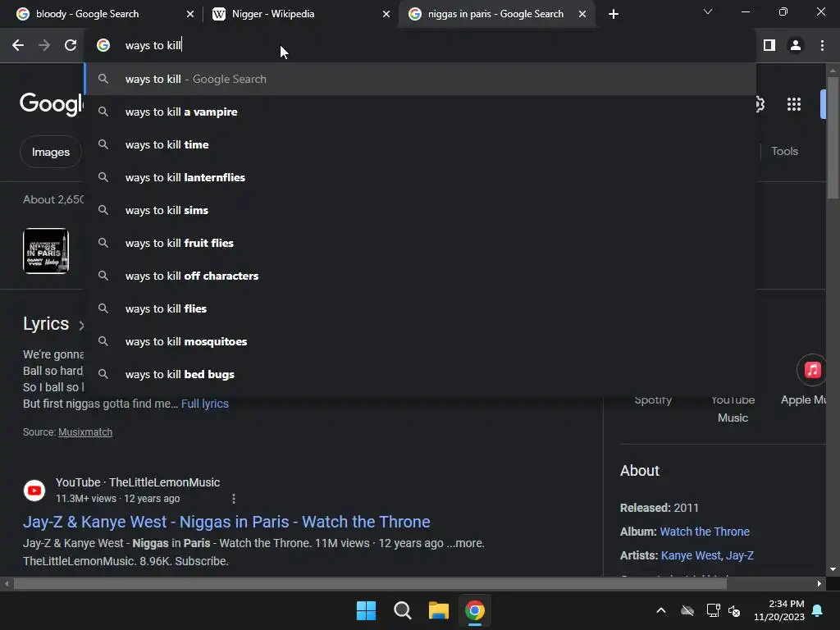Click the address bar text field

(x=418, y=46)
